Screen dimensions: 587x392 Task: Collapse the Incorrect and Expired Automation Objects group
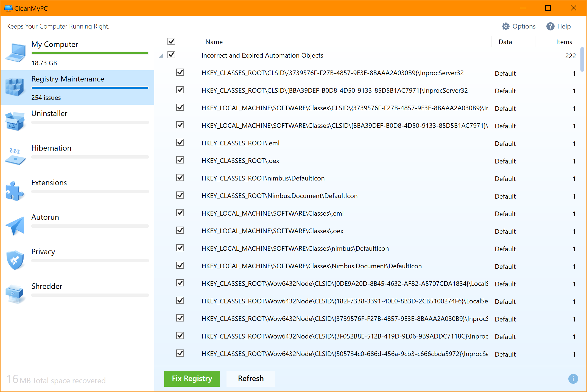click(161, 56)
